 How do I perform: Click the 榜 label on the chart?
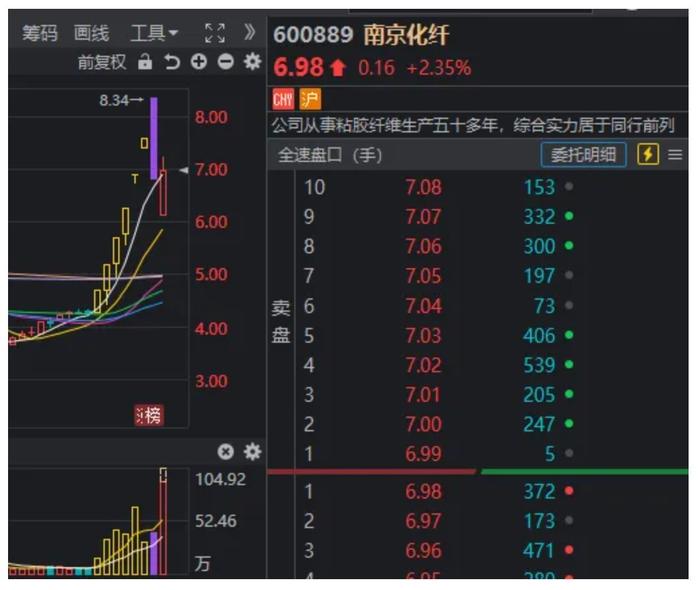click(148, 416)
